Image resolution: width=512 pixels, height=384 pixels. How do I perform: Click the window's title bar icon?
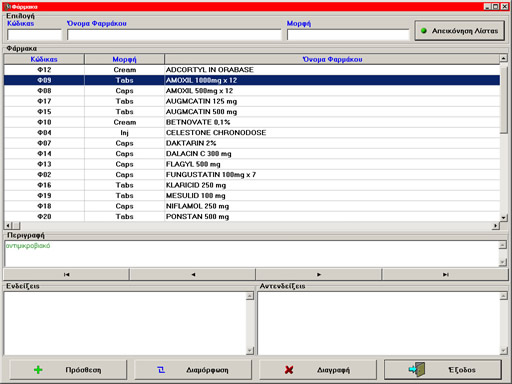tap(7, 7)
